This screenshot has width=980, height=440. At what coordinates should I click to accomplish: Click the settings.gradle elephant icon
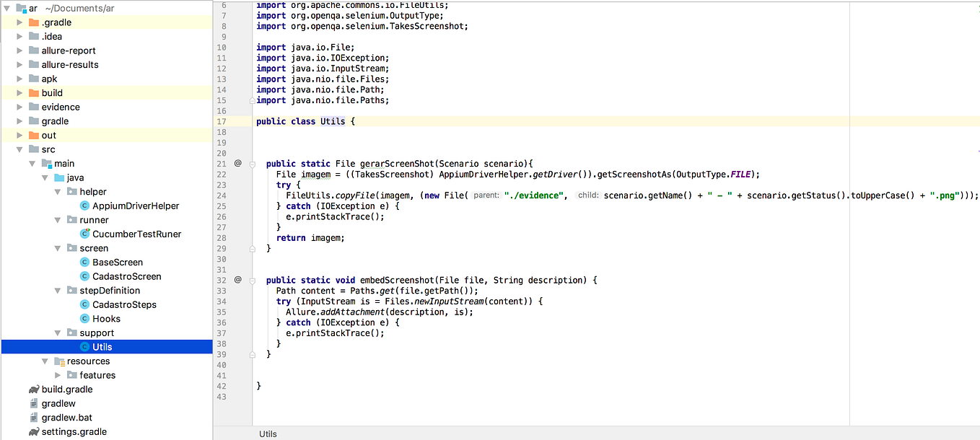click(x=34, y=432)
